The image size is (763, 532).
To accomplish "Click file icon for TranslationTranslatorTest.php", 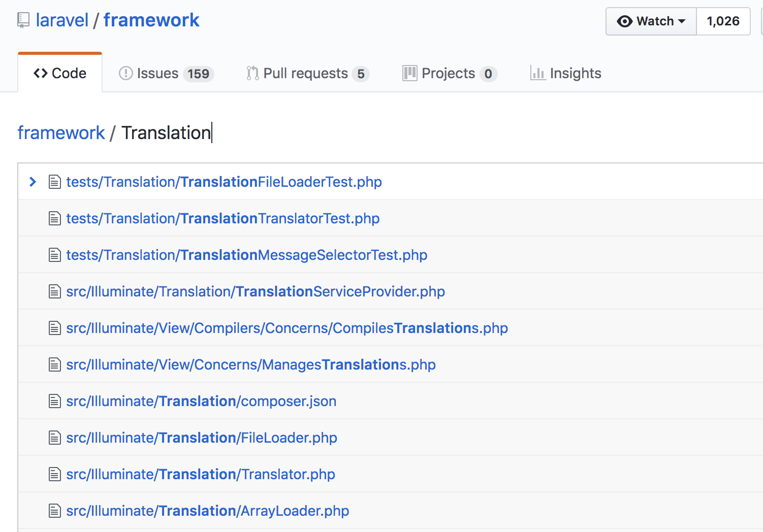I will [54, 218].
